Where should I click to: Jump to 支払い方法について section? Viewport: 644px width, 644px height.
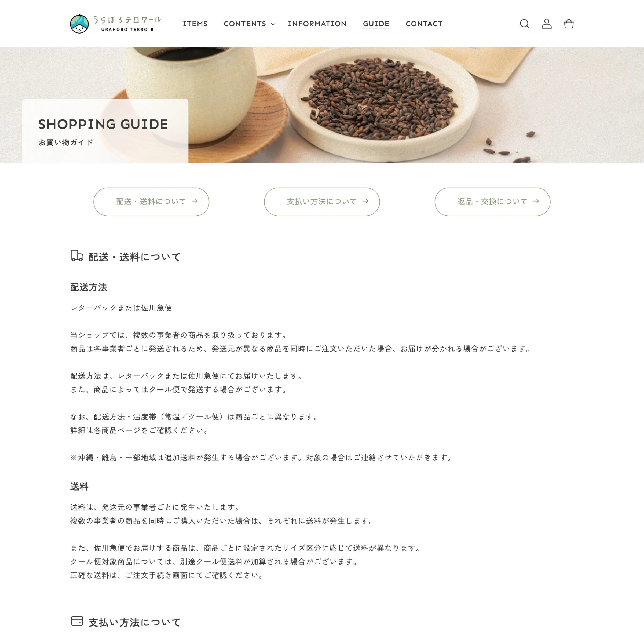click(x=322, y=202)
